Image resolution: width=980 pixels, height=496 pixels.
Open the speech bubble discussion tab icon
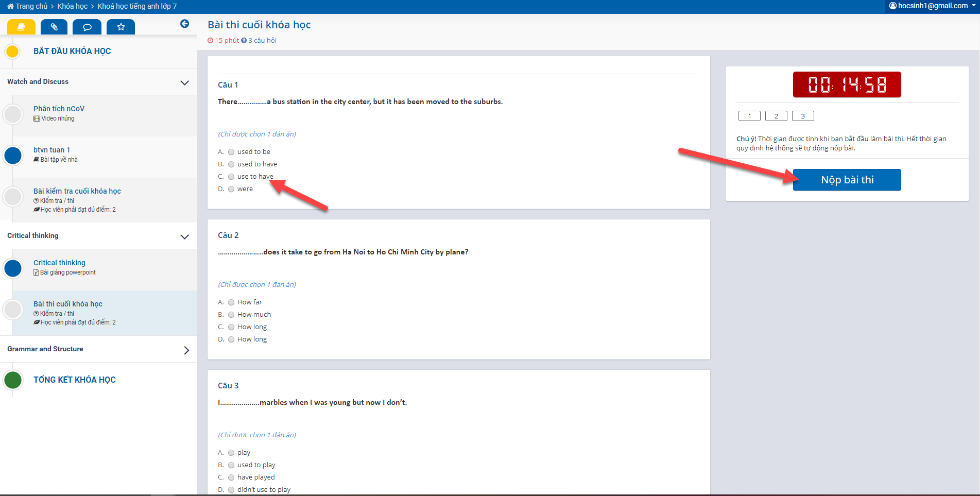point(87,27)
